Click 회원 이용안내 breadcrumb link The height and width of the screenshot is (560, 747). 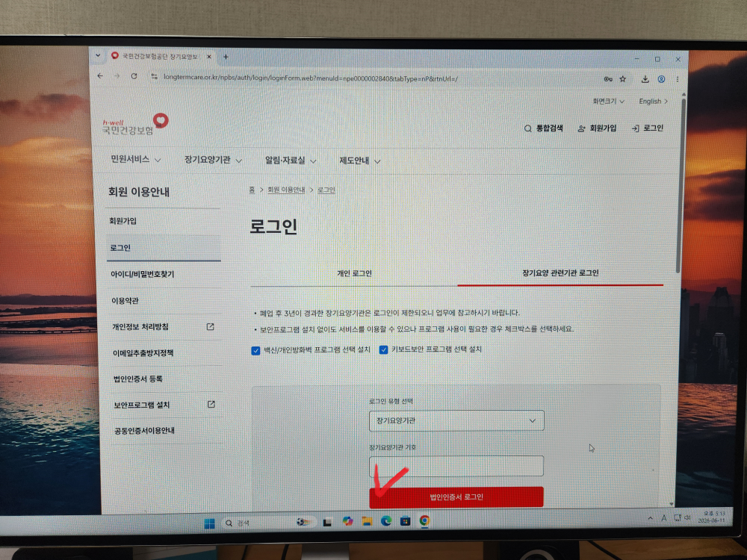286,190
